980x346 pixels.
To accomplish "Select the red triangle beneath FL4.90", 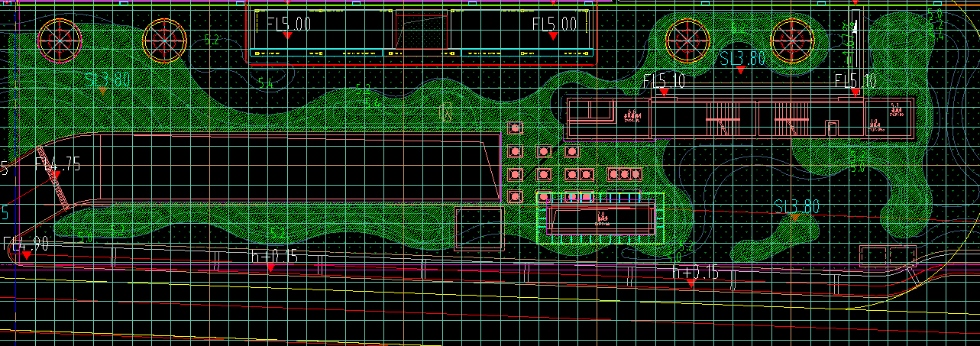I will (x=26, y=256).
